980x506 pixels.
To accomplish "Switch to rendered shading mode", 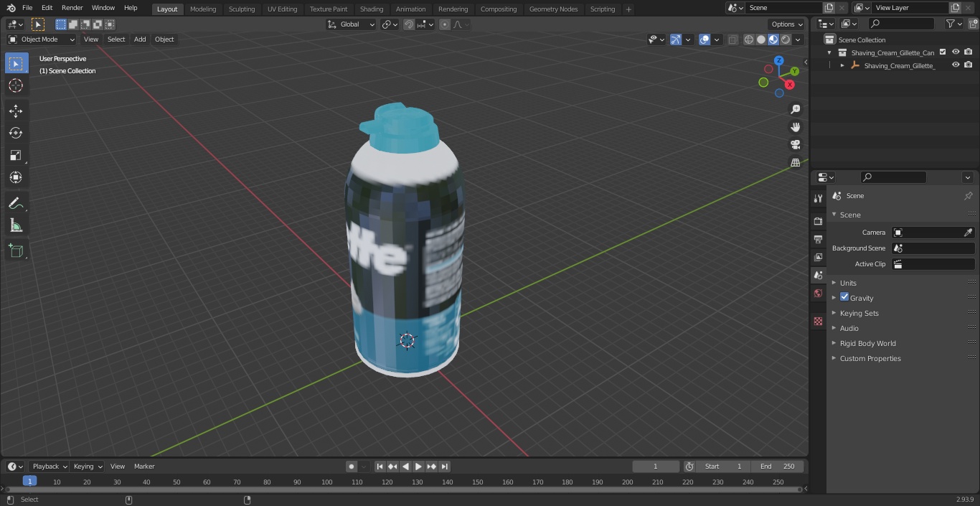I will tap(786, 39).
